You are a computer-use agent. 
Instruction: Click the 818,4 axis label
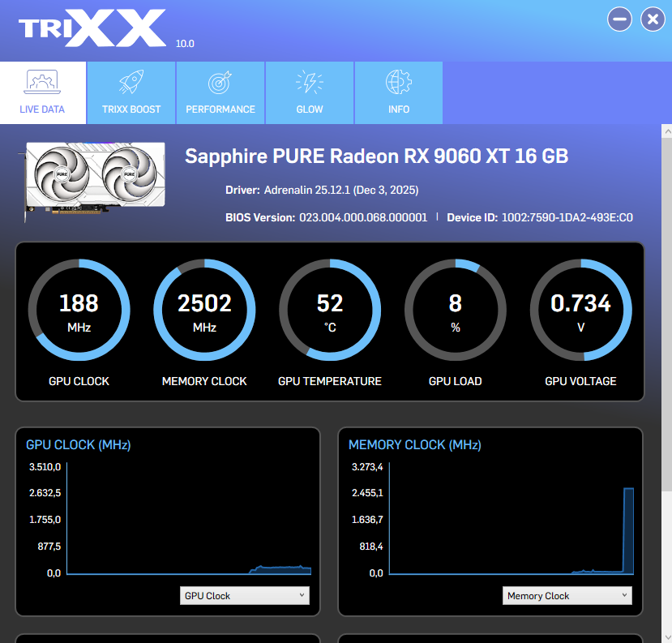click(x=371, y=547)
